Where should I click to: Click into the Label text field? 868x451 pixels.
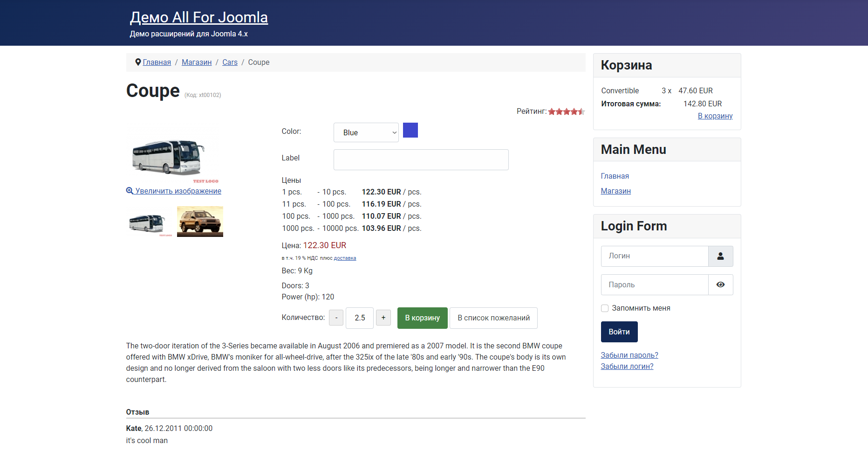[421, 160]
